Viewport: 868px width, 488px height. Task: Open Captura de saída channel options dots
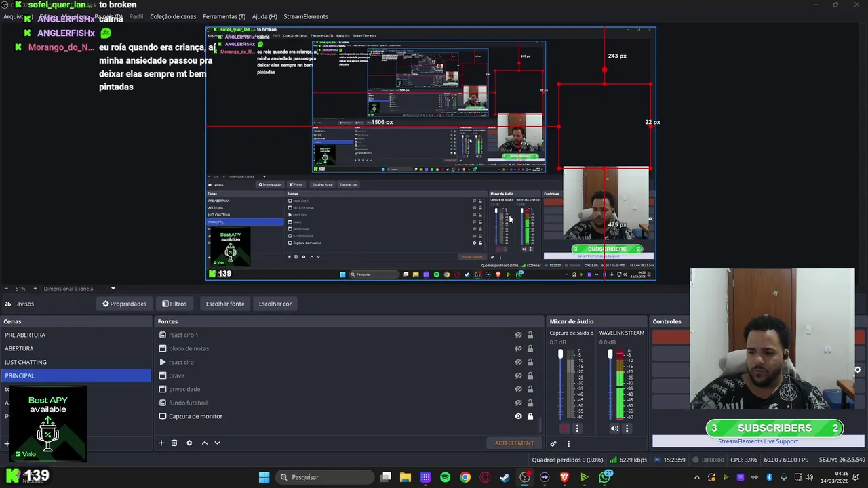pyautogui.click(x=577, y=428)
